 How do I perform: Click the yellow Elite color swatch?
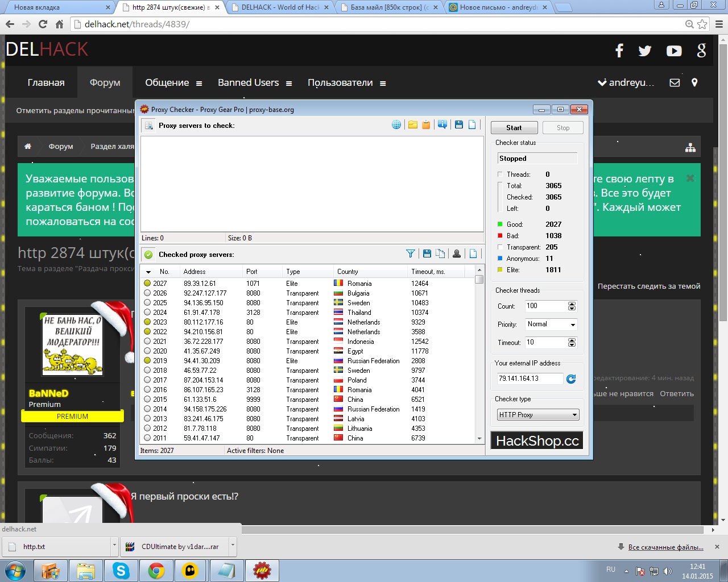pos(500,270)
